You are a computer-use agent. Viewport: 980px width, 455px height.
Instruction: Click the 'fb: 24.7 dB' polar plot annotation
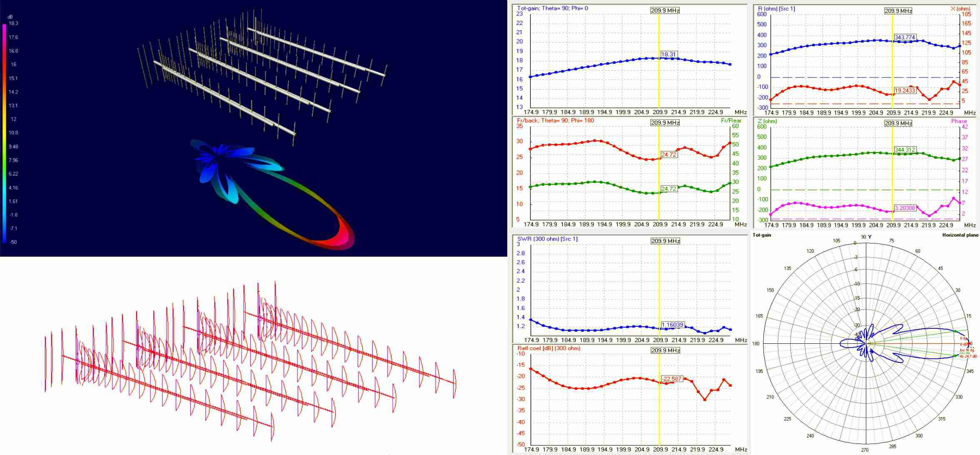(968, 356)
